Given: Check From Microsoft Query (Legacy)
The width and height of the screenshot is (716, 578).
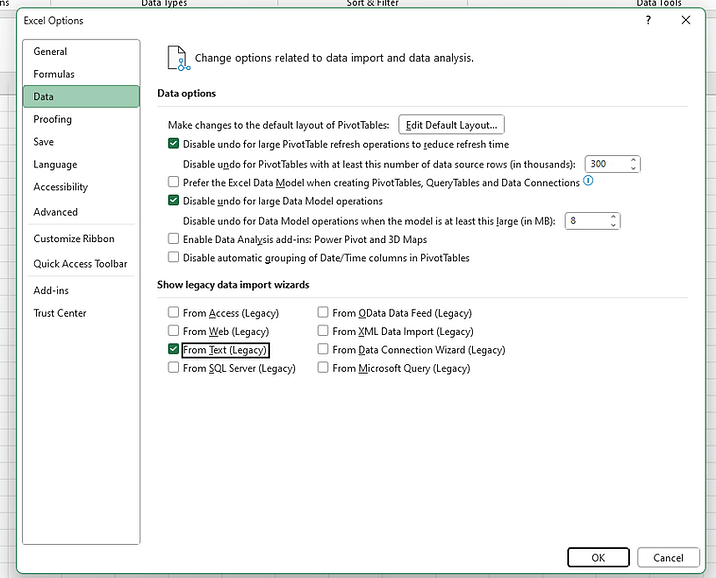Looking at the screenshot, I should click(x=323, y=368).
